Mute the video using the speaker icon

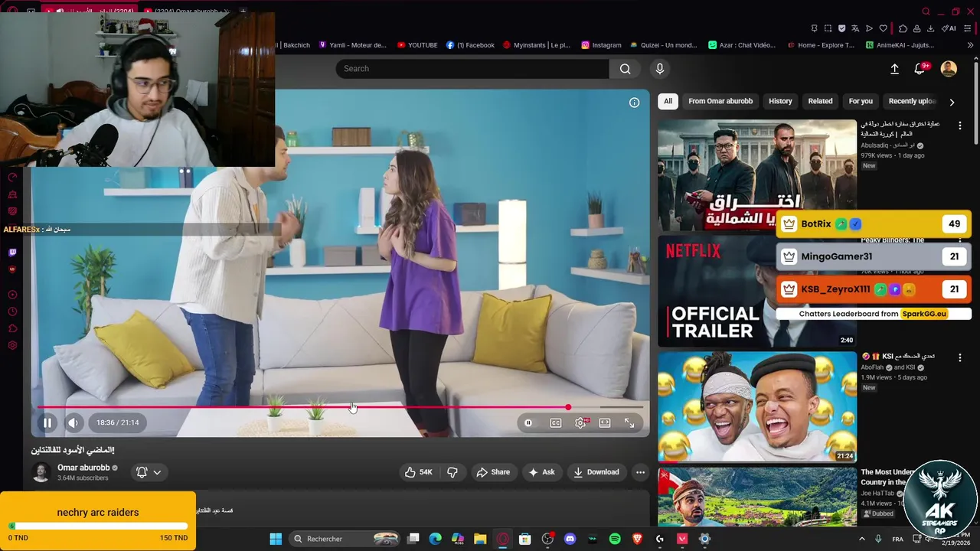click(x=73, y=422)
